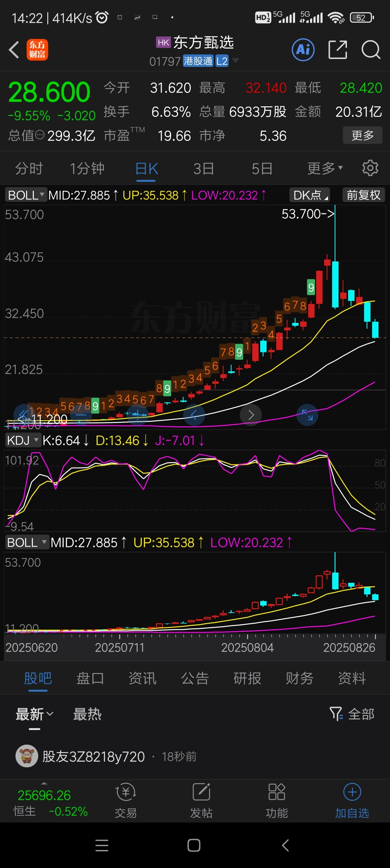This screenshot has width=390, height=868.
Task: Open the 资料 tab
Action: point(352,678)
